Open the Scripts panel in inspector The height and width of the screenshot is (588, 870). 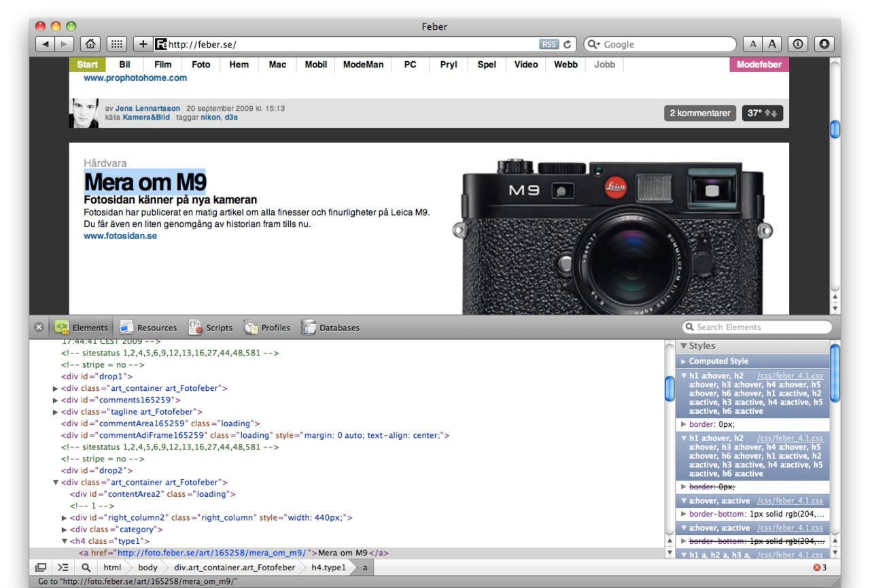pos(211,328)
